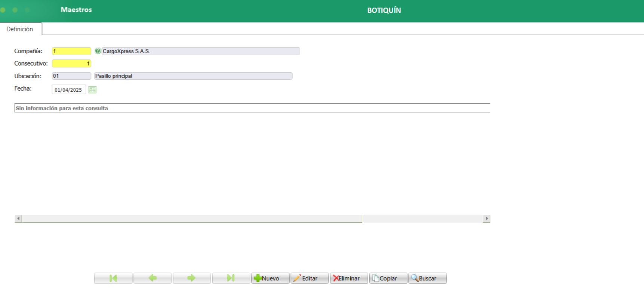Open the Maestros menu

coord(76,10)
